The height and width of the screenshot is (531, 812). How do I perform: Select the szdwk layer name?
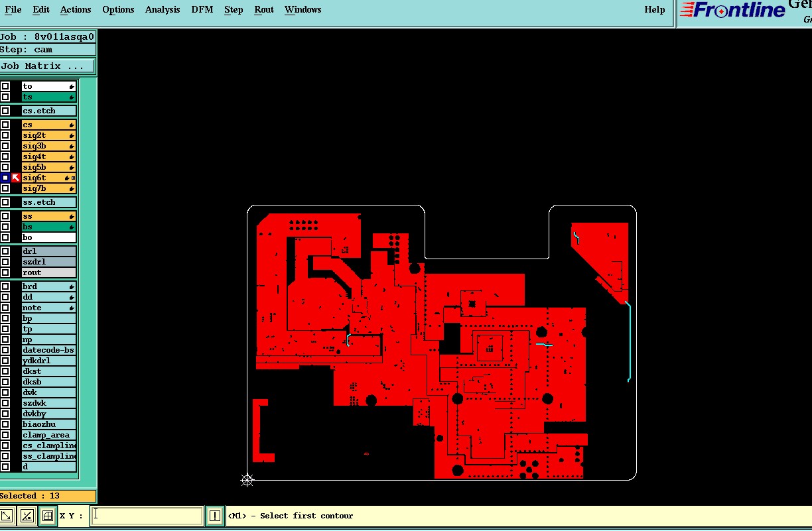pos(48,403)
